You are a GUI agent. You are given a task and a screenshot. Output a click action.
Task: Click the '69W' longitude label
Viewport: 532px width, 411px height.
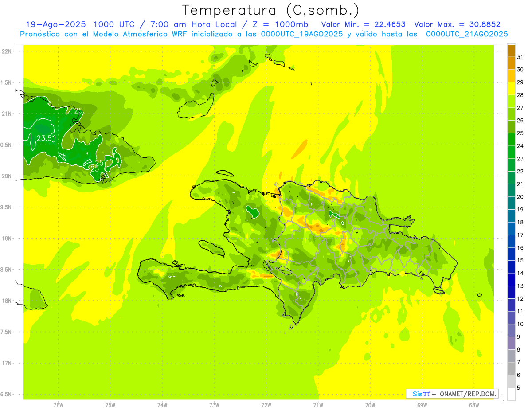coord(422,405)
